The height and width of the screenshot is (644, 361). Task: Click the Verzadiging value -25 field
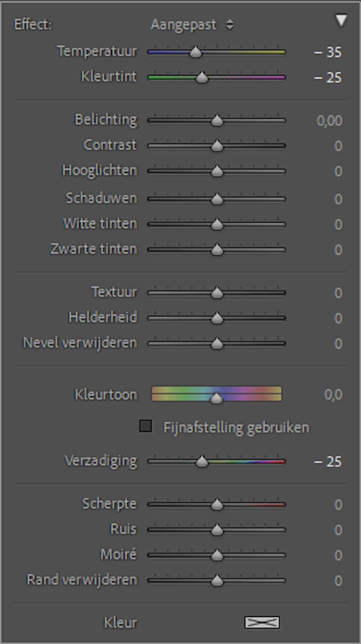(328, 462)
